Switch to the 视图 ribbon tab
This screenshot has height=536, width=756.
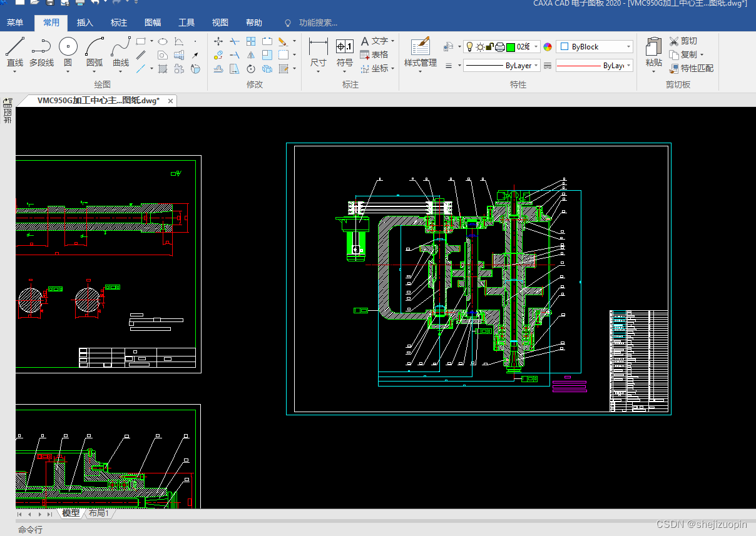[220, 23]
